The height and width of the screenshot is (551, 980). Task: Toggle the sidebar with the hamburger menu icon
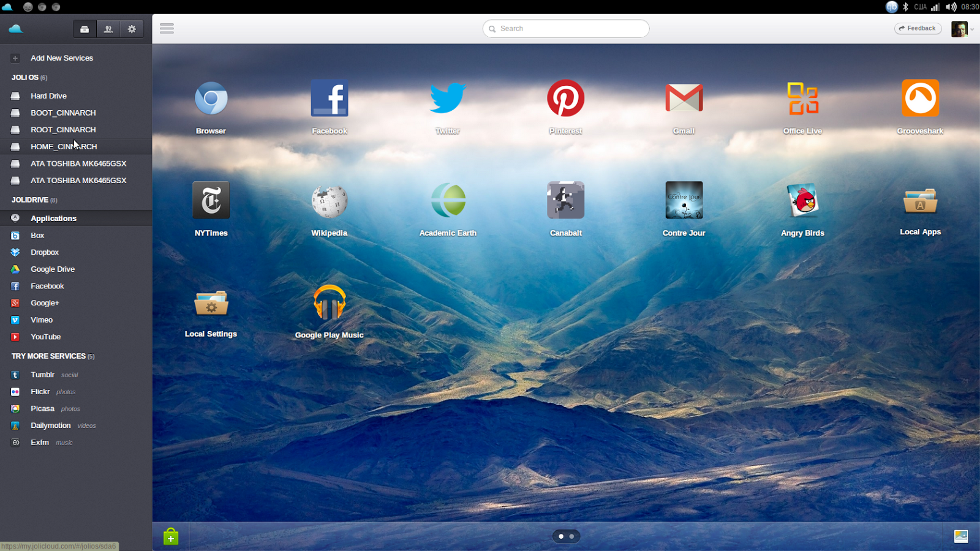coord(167,29)
